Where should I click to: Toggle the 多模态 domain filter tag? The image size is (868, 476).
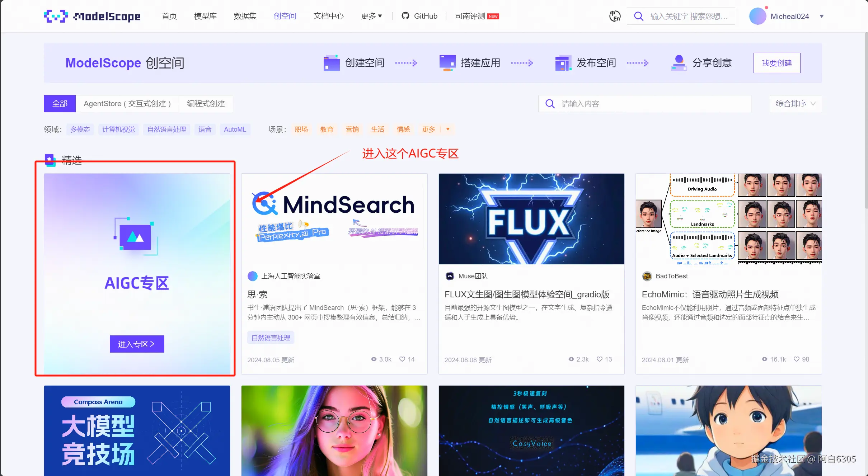tap(80, 129)
